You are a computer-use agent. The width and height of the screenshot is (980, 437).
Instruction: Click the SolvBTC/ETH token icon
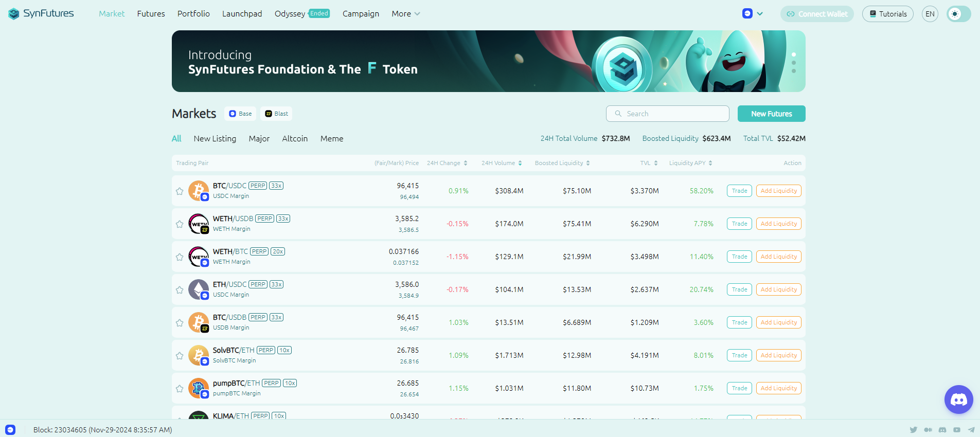click(199, 355)
